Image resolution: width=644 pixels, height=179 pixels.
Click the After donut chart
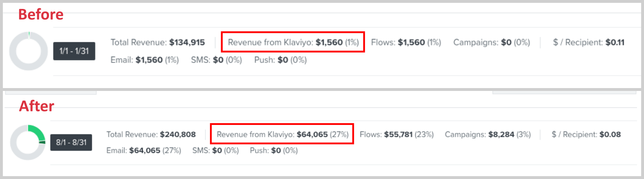coord(28,142)
